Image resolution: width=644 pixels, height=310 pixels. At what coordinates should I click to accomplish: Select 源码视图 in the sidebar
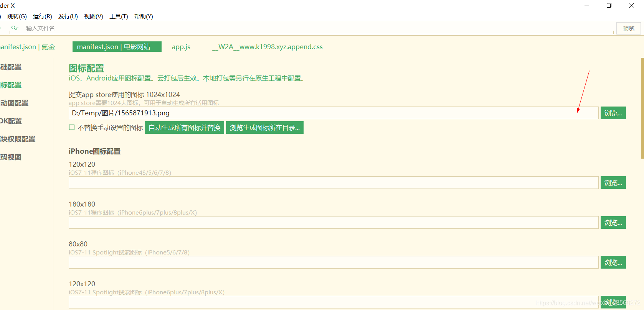(11, 157)
